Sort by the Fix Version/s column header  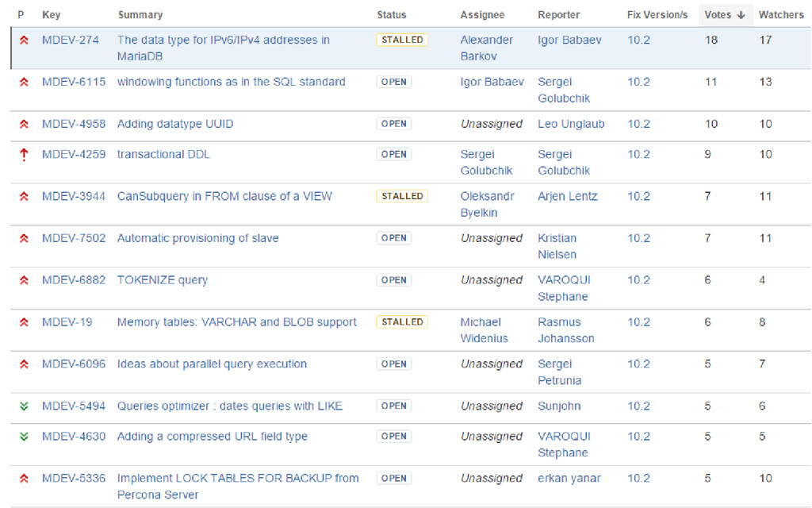[657, 15]
